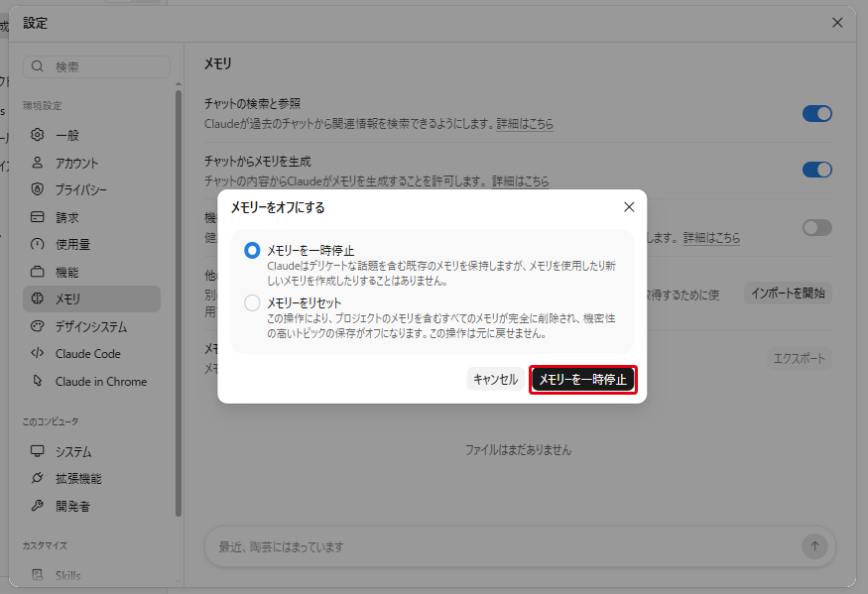This screenshot has height=594, width=868.
Task: Open プライバシー settings page
Action: 91,189
